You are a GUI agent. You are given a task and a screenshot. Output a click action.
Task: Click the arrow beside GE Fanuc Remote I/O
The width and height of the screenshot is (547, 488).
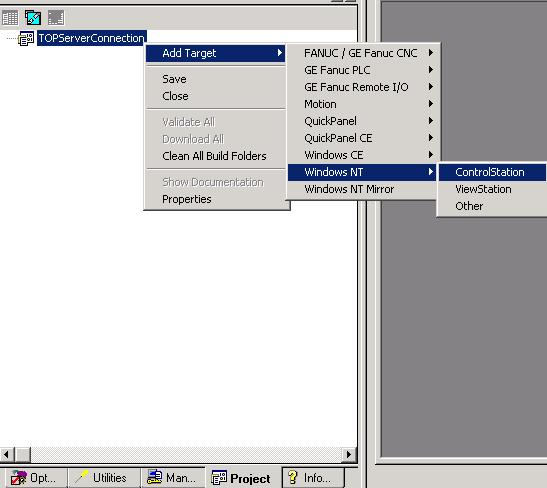[x=431, y=87]
